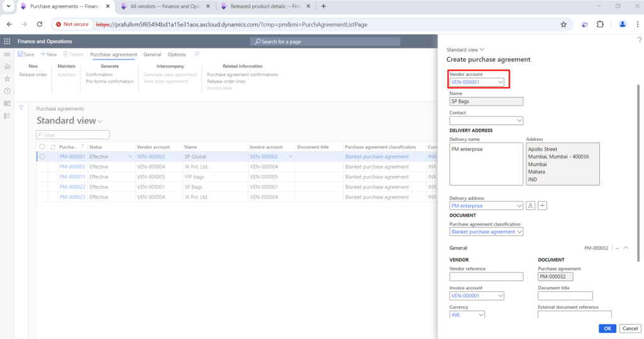Click OK to create purchase agreement
Viewport: 644px width, 339px height.
[607, 328]
